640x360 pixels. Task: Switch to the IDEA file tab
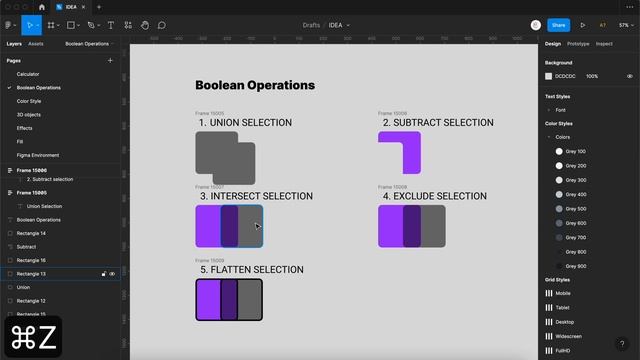[x=70, y=7]
